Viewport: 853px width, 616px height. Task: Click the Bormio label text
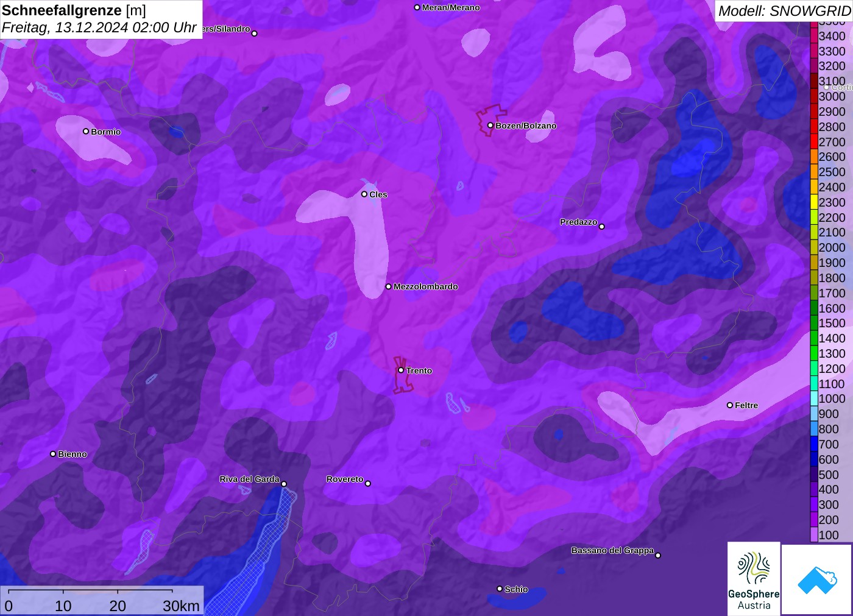click(x=106, y=132)
